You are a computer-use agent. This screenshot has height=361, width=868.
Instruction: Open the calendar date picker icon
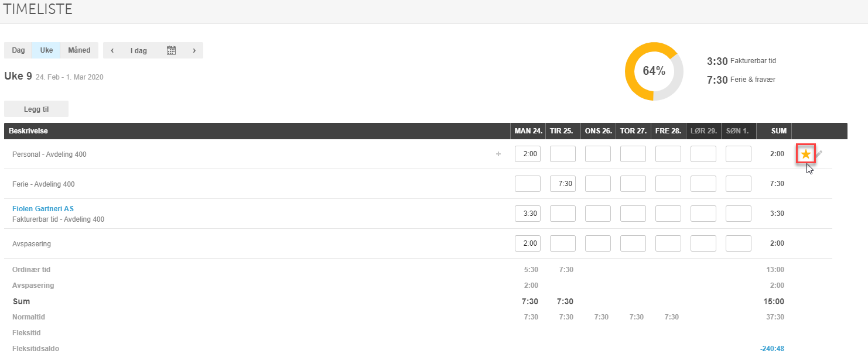[171, 50]
